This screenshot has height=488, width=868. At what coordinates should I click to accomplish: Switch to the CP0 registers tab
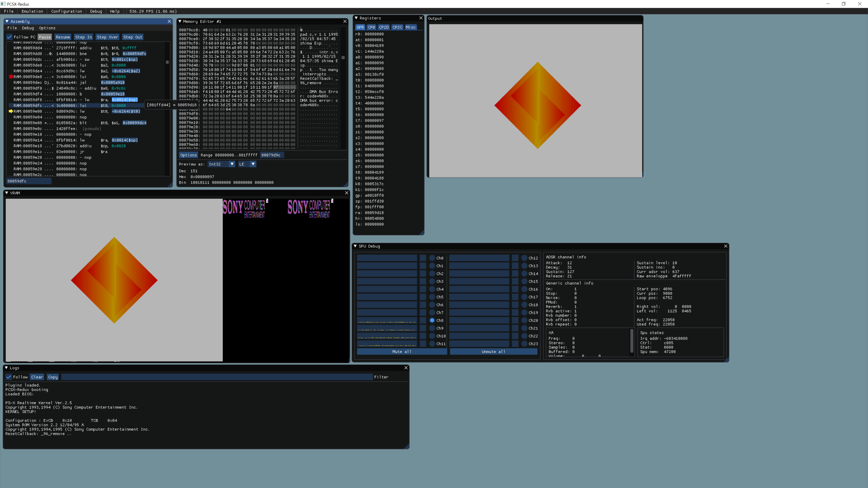(371, 27)
